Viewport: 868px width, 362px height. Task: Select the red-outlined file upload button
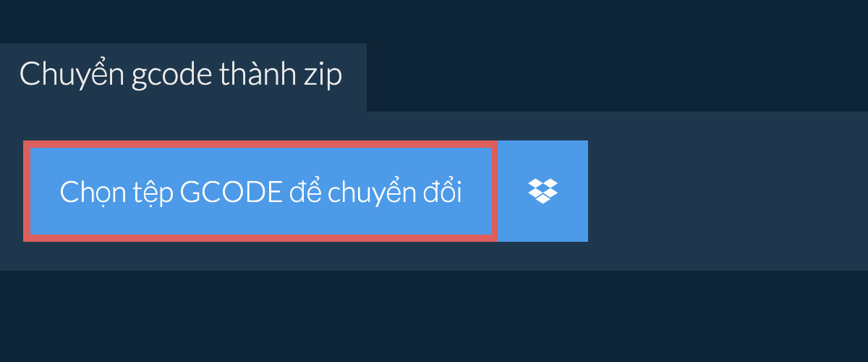(x=260, y=191)
